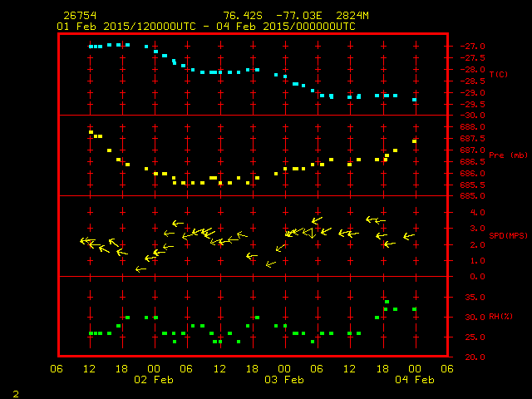Click start time "01 Feb 2015/120000UTC"
The height and width of the screenshot is (399, 532).
coord(126,27)
